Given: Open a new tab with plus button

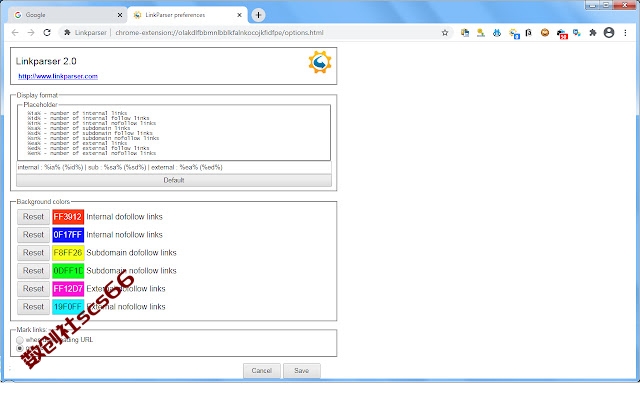Looking at the screenshot, I should coord(258,15).
